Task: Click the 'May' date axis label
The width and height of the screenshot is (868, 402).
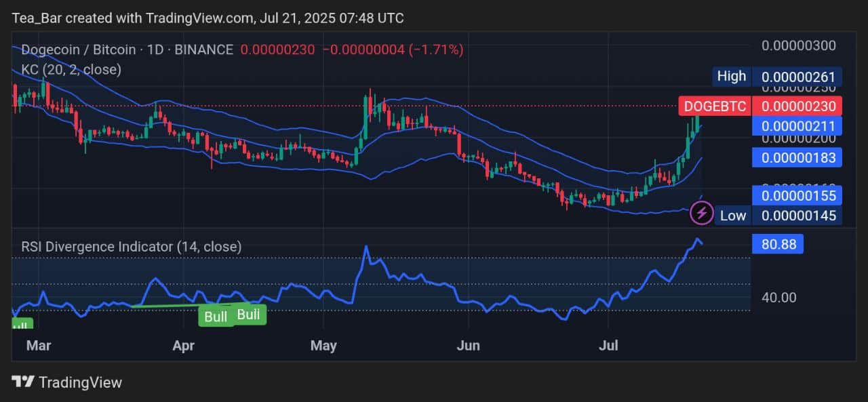Action: (x=323, y=346)
